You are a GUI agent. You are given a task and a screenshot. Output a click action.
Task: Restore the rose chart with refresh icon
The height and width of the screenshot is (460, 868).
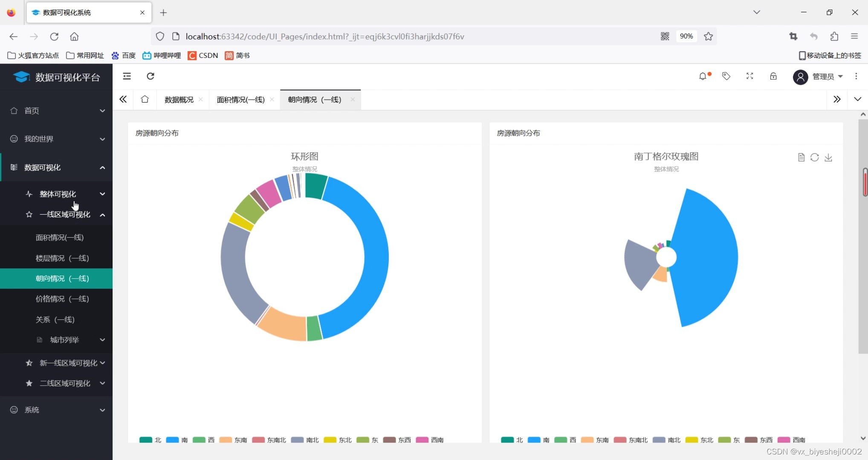click(814, 158)
